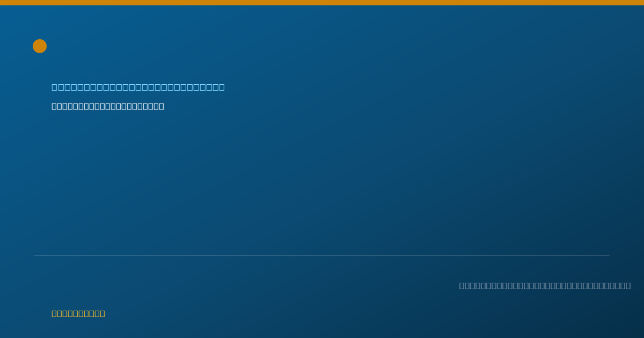
Task: Click the first glyph of the light blue heading
Action: (54, 87)
